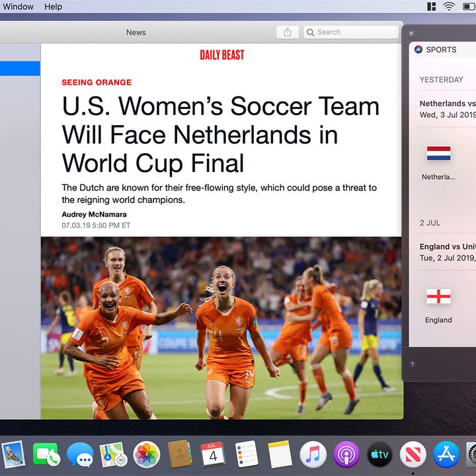Click the YESTERDAY heading in Siri panel
476x476 pixels.
pos(441,79)
